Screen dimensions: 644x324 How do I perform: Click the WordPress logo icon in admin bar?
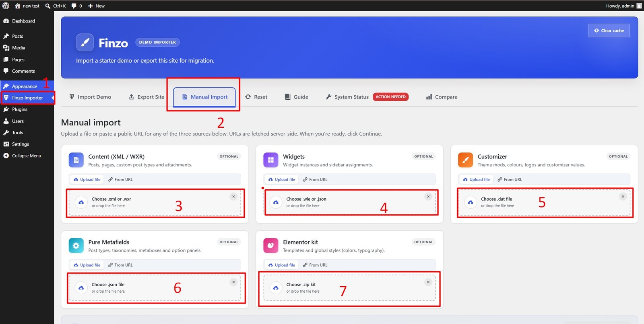(6, 6)
